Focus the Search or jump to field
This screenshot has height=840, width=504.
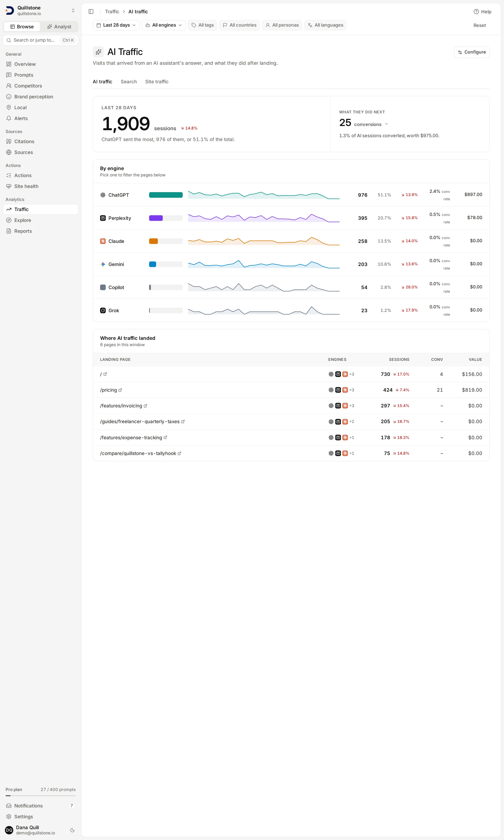[x=40, y=40]
